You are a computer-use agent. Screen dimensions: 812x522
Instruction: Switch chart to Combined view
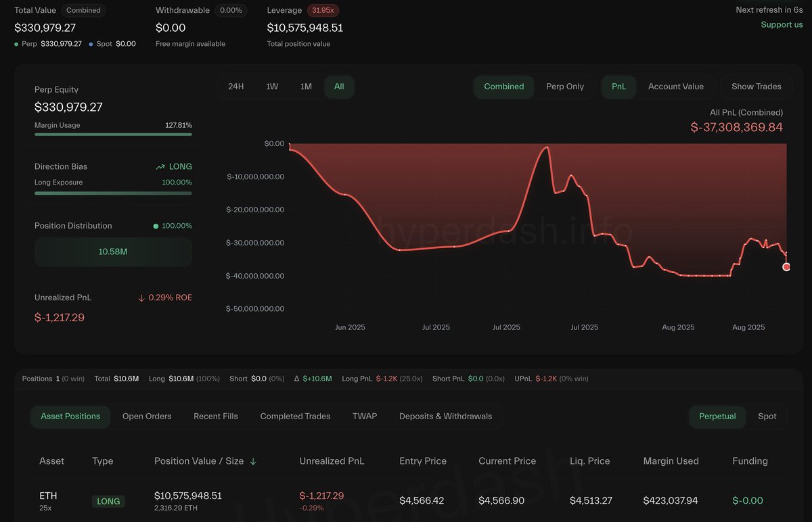(504, 87)
